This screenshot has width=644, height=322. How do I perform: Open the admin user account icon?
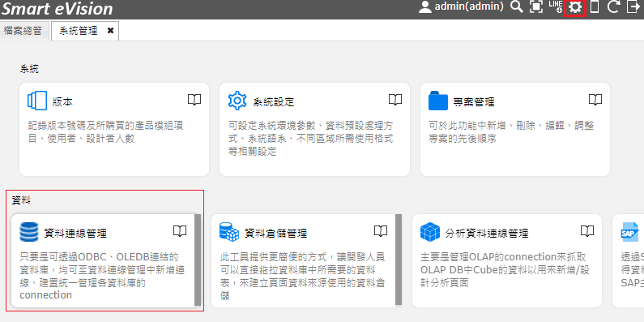tap(424, 6)
